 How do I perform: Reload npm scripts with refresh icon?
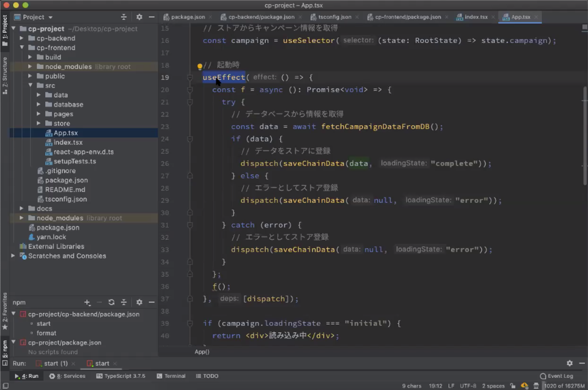(x=111, y=302)
